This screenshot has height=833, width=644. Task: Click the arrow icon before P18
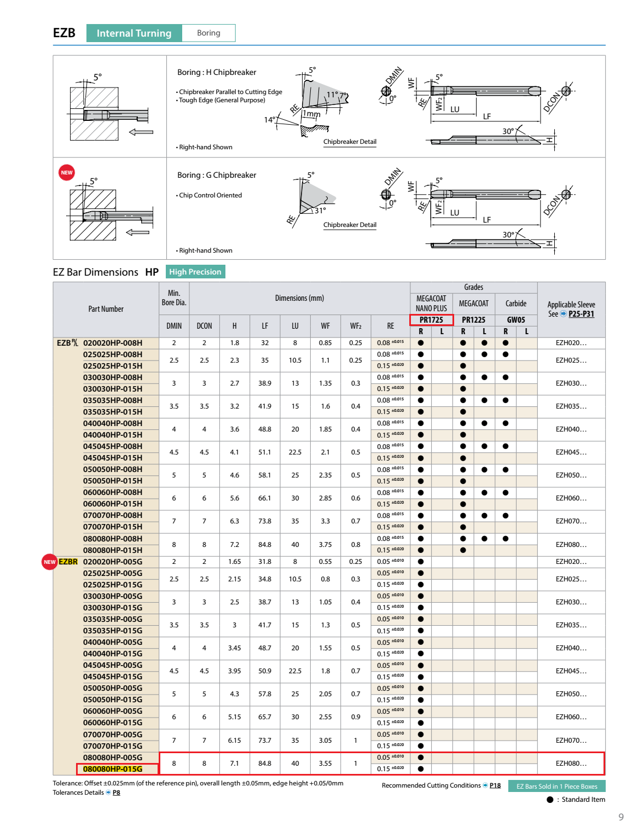click(x=485, y=785)
